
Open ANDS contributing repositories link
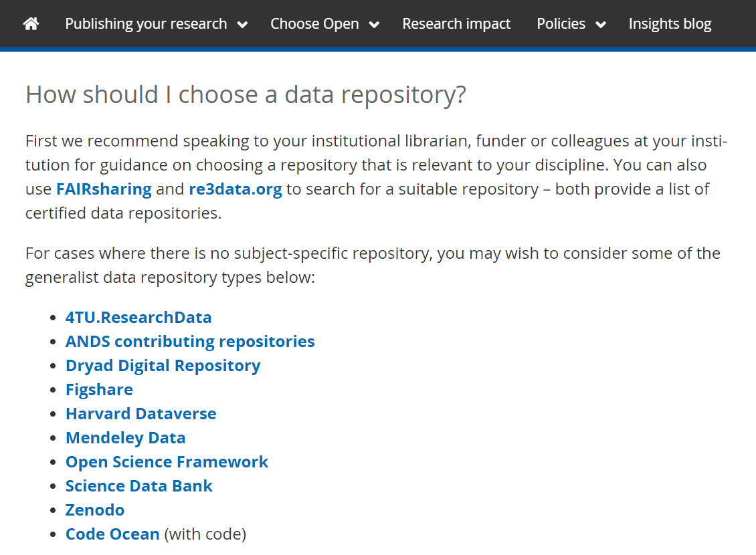tap(190, 342)
